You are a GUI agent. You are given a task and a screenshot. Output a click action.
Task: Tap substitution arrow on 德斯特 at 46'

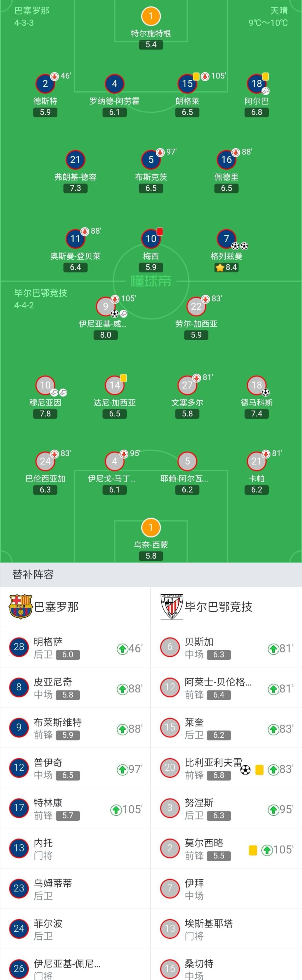point(55,77)
